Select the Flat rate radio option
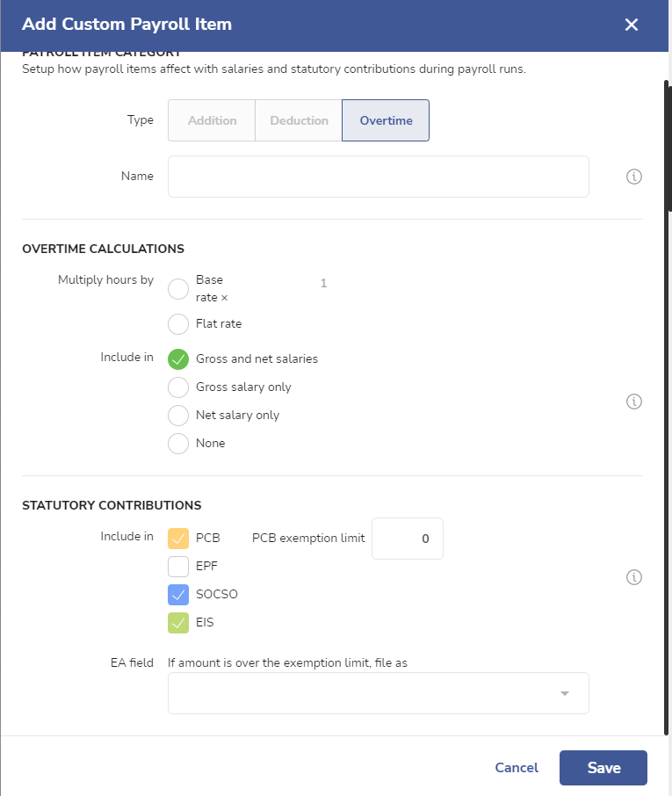This screenshot has height=796, width=672. (178, 324)
